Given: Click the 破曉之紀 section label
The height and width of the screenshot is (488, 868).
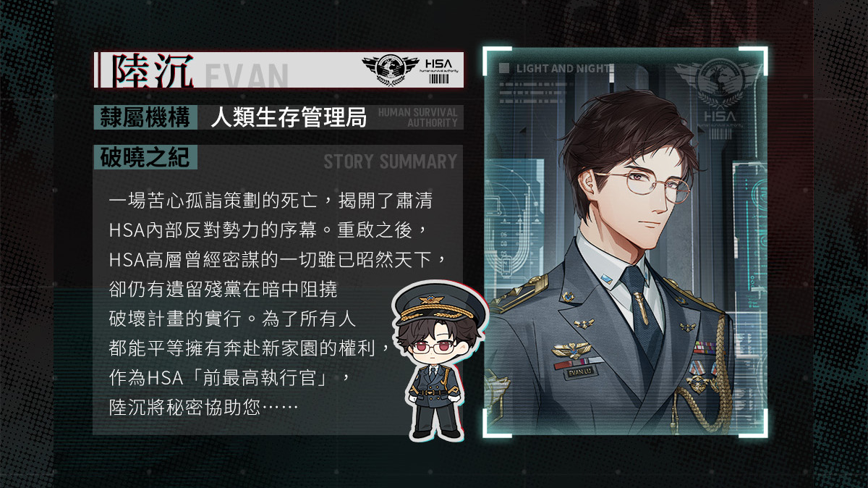Looking at the screenshot, I should point(145,157).
